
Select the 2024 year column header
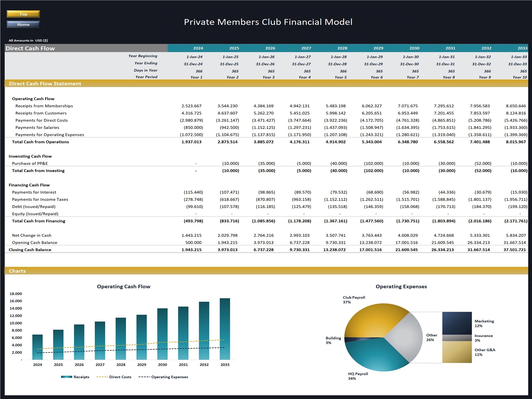point(198,48)
